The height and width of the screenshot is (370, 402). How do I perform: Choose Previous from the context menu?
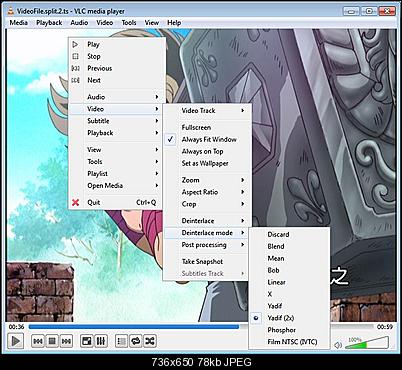pos(117,68)
